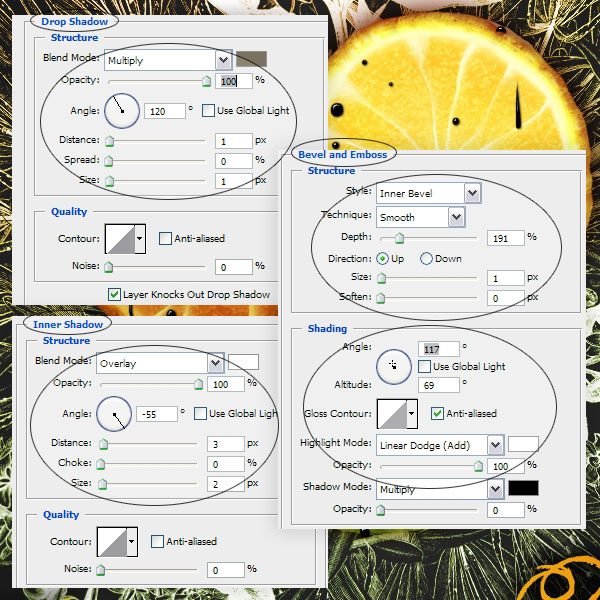600x600 pixels.
Task: Select Direction Up radio button
Action: pos(382,259)
